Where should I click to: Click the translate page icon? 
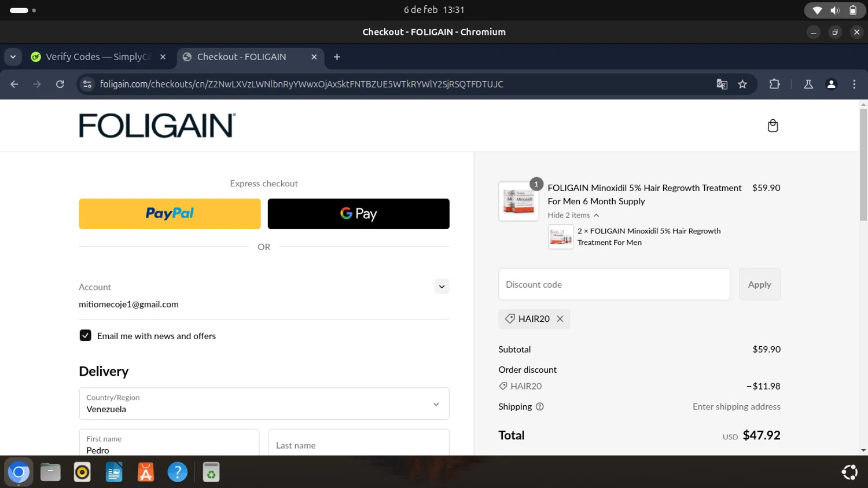[x=722, y=84]
